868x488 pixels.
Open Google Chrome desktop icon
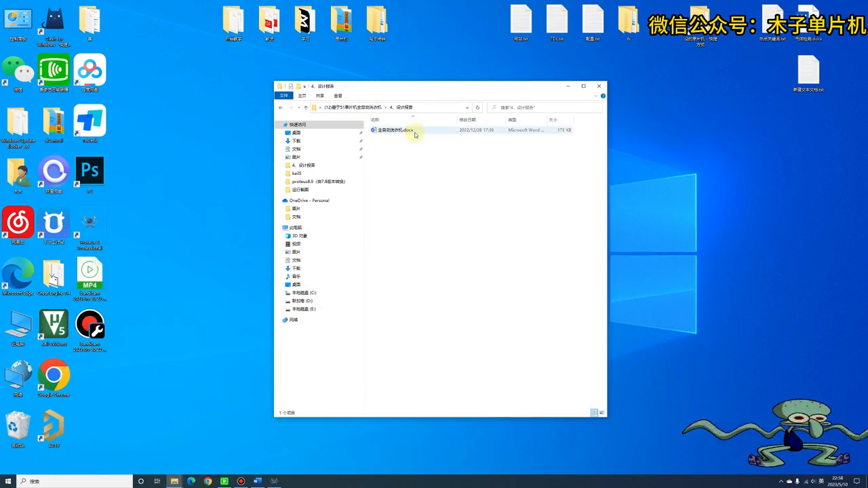click(54, 375)
